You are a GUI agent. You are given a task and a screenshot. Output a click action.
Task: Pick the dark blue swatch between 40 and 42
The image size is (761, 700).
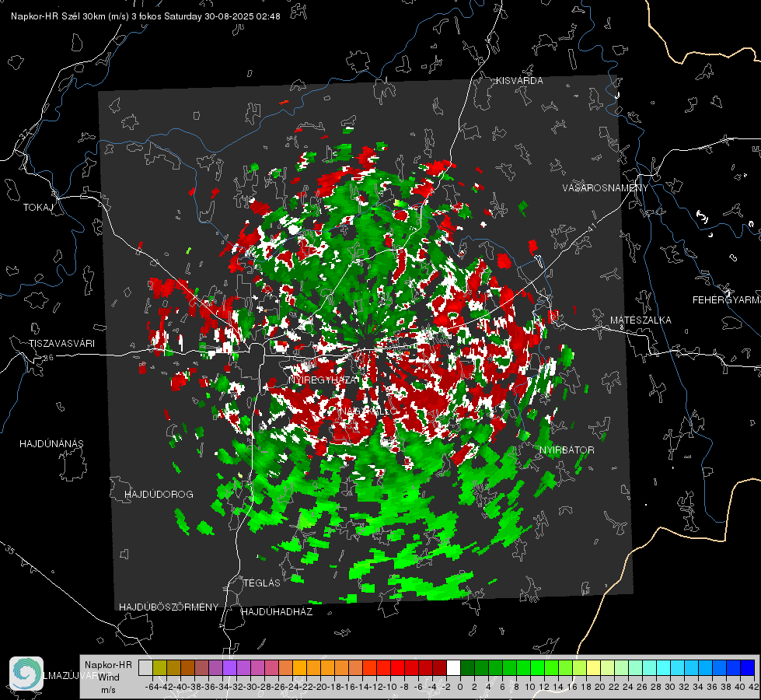748,667
